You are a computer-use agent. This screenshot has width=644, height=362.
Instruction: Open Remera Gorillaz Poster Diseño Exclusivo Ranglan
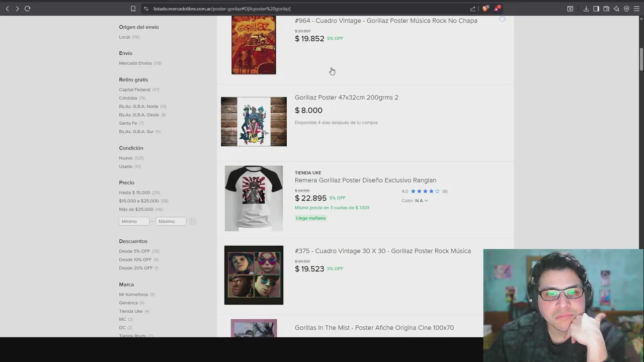[x=365, y=180]
